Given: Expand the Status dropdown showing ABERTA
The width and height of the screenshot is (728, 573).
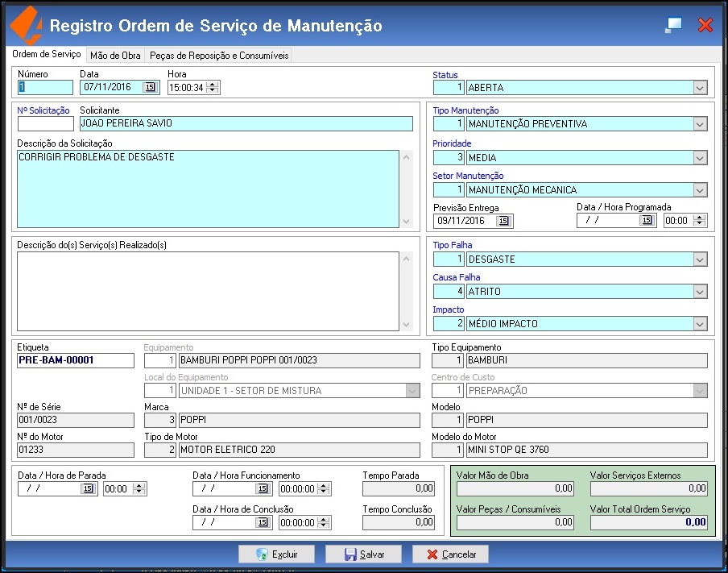Looking at the screenshot, I should 700,87.
